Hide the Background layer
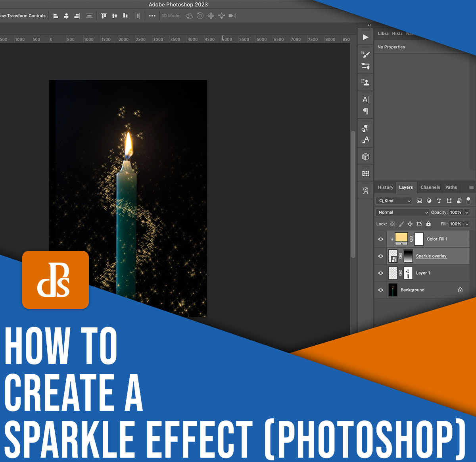Image resolution: width=476 pixels, height=462 pixels. (x=380, y=290)
